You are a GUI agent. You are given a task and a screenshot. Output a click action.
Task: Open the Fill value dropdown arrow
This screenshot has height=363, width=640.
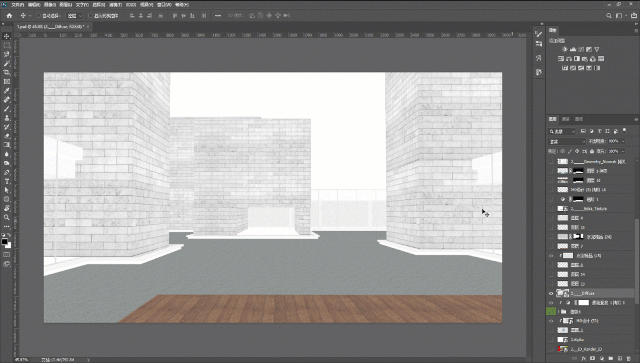pyautogui.click(x=623, y=151)
